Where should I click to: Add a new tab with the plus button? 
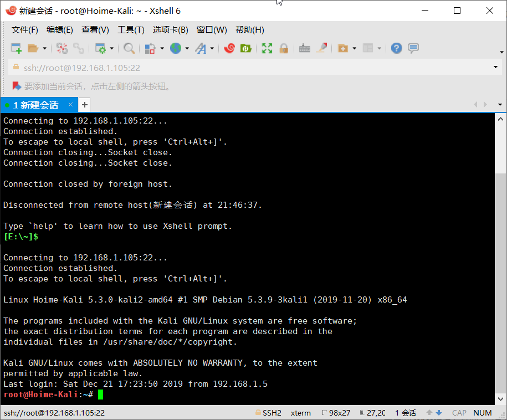pyautogui.click(x=84, y=105)
